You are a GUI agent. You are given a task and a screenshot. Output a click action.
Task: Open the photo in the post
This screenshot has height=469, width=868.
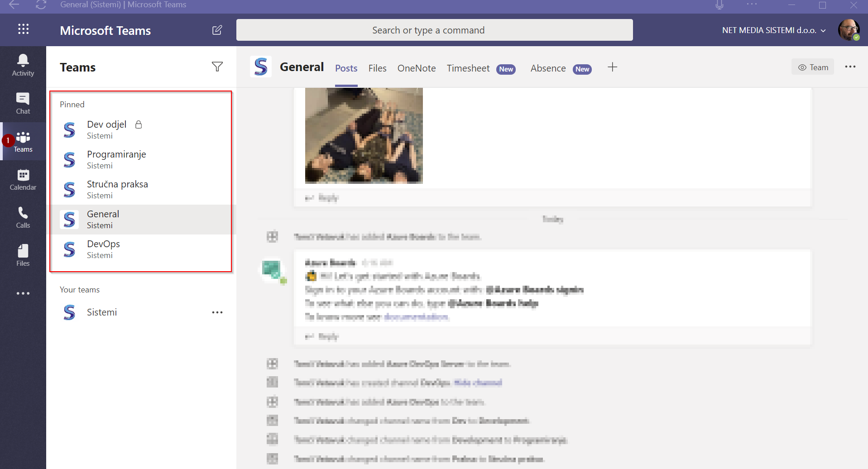point(364,136)
